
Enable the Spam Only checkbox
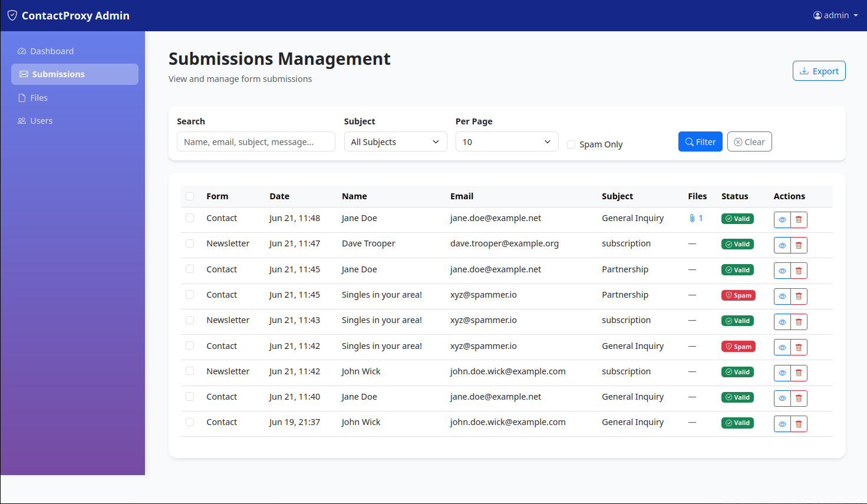[x=571, y=144]
